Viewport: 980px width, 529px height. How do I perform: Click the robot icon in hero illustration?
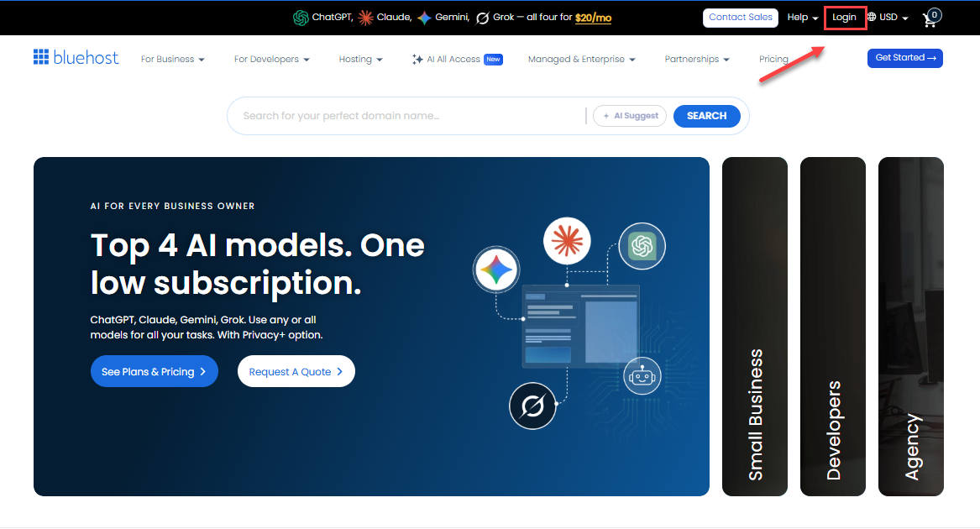pos(642,376)
